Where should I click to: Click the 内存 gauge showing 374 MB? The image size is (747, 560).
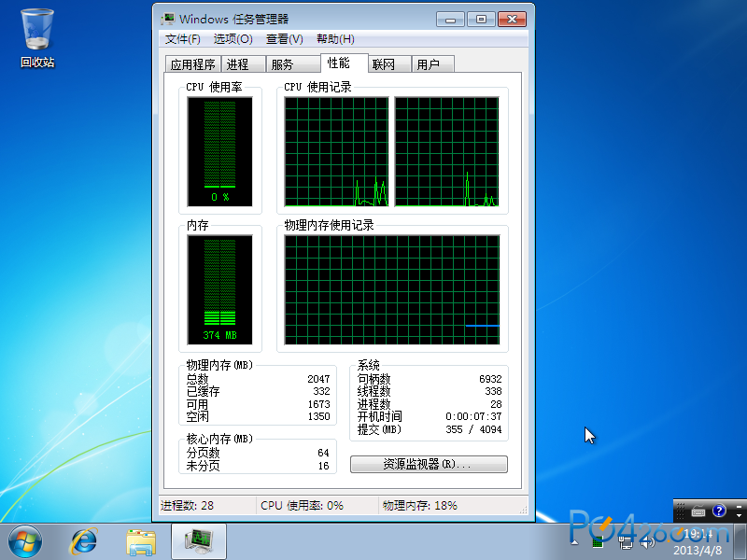219,289
